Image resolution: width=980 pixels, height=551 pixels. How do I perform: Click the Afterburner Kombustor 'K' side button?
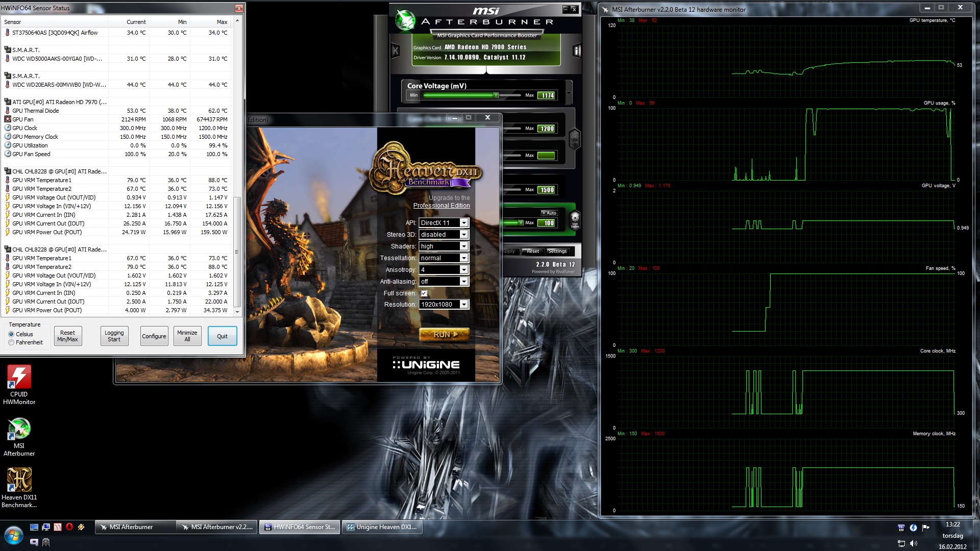(396, 51)
